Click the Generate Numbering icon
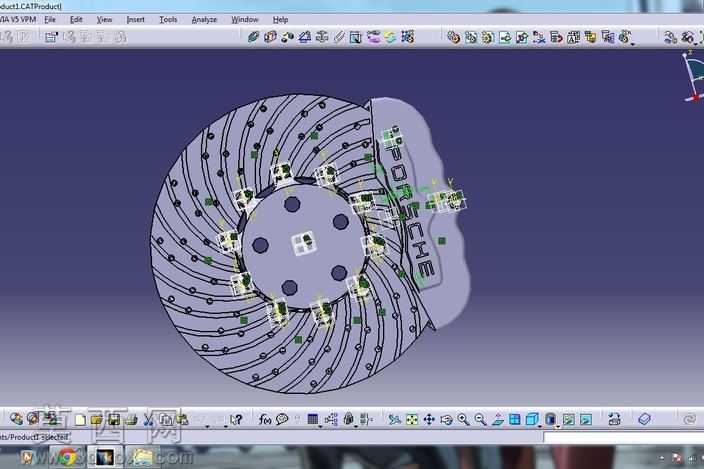 [x=573, y=37]
